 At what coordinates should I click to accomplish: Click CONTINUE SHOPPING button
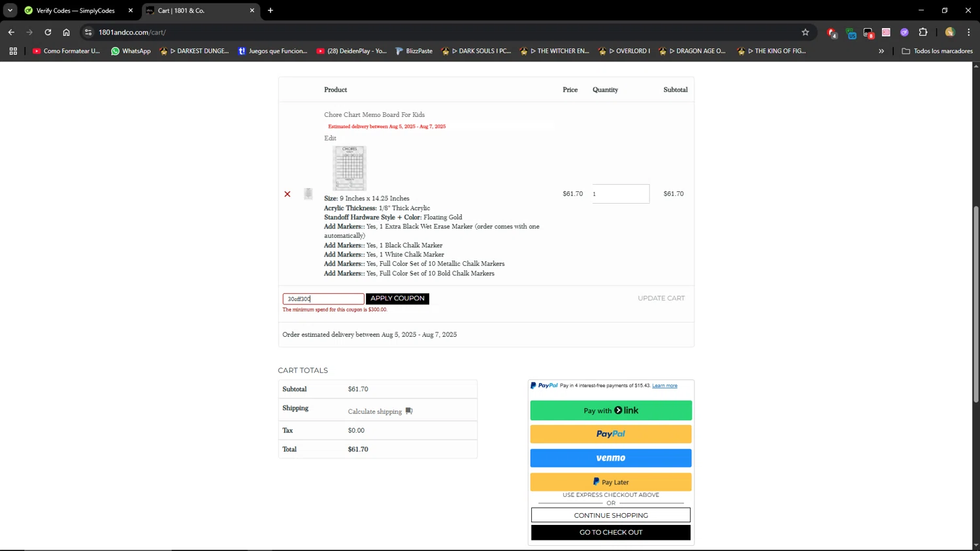(x=611, y=515)
